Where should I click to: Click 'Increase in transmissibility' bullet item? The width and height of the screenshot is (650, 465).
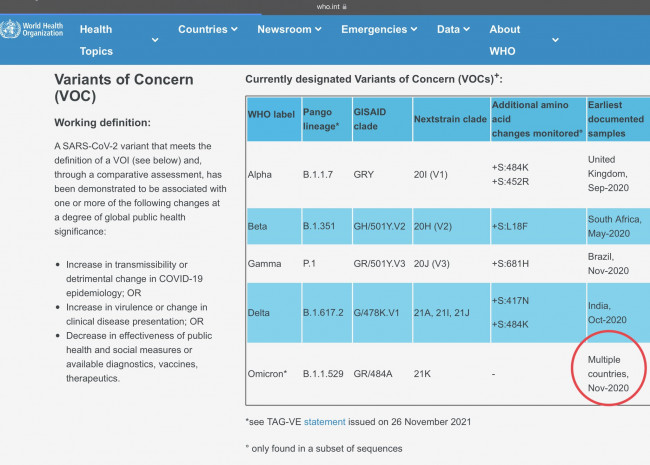134,279
